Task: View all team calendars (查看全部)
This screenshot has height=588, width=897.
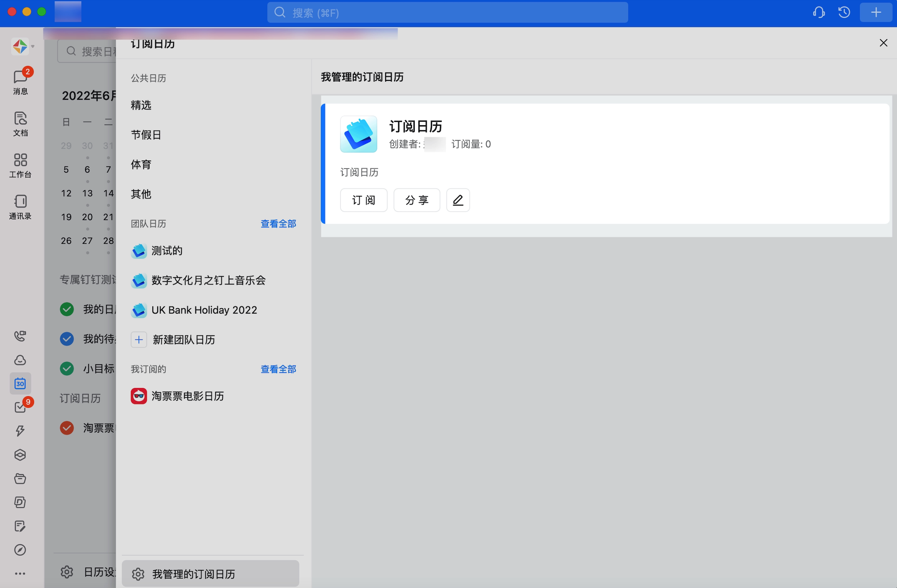Action: [278, 224]
